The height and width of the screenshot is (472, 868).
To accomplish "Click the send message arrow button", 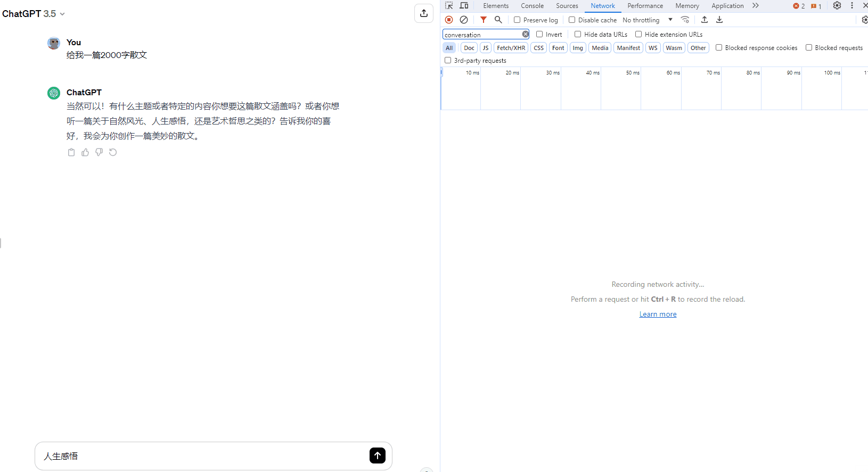I will (377, 456).
